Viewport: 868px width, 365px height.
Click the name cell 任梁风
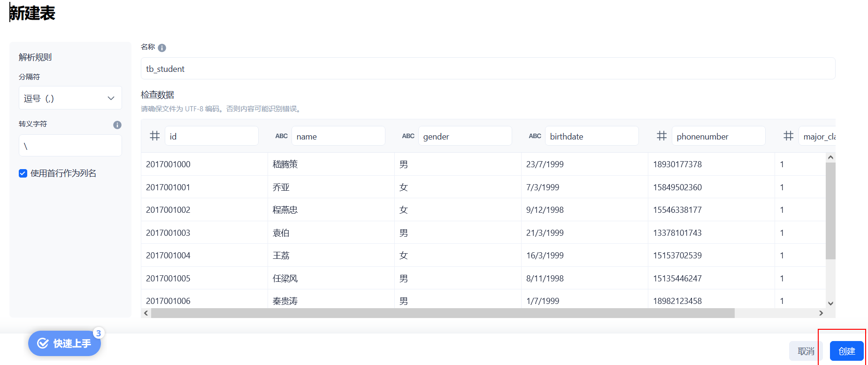pyautogui.click(x=331, y=278)
